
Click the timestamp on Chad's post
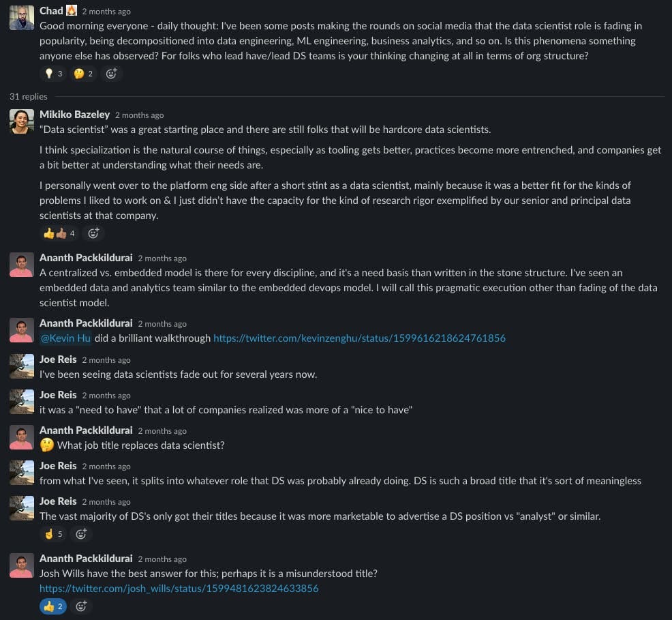pos(106,12)
